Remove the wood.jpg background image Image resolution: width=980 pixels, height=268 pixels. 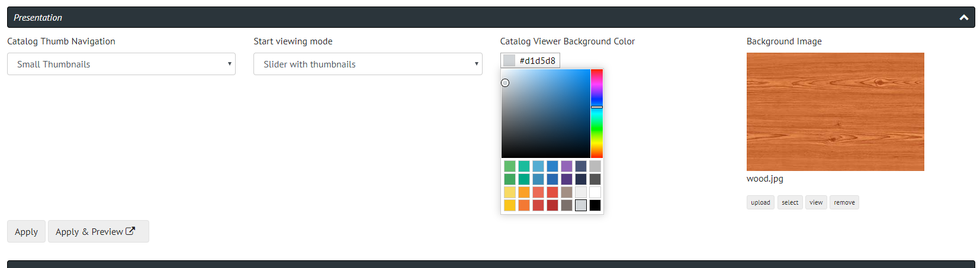(844, 202)
